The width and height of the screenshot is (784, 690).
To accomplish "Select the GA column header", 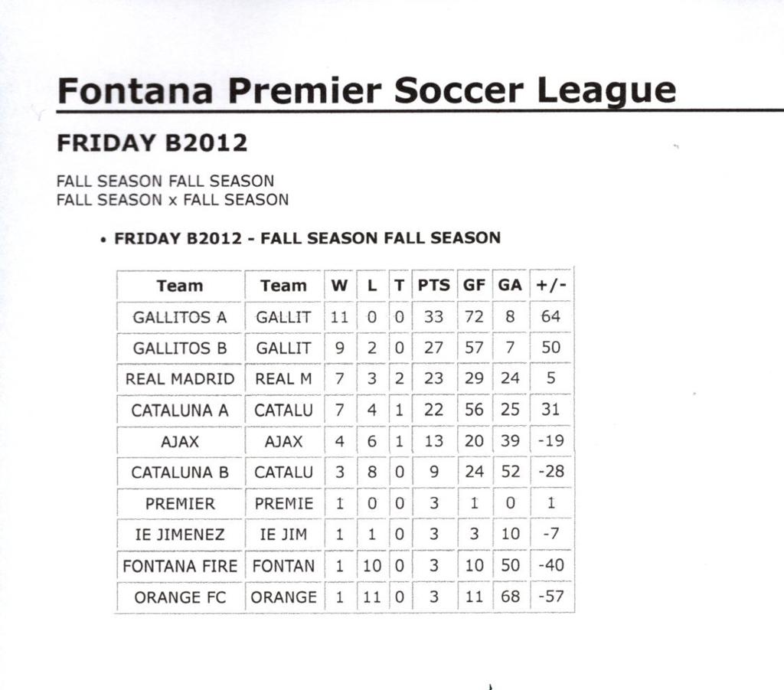I will tap(510, 286).
